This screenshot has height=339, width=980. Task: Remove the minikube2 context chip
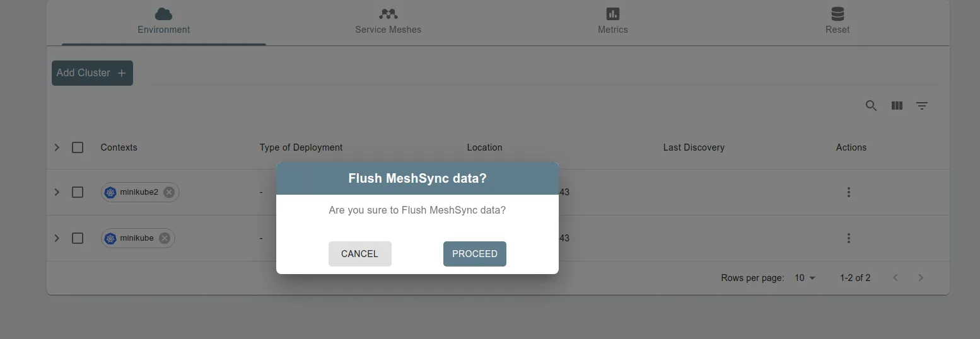click(169, 192)
